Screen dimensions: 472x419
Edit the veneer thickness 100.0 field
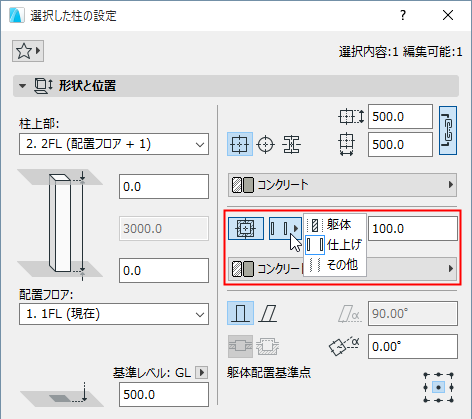click(x=413, y=228)
